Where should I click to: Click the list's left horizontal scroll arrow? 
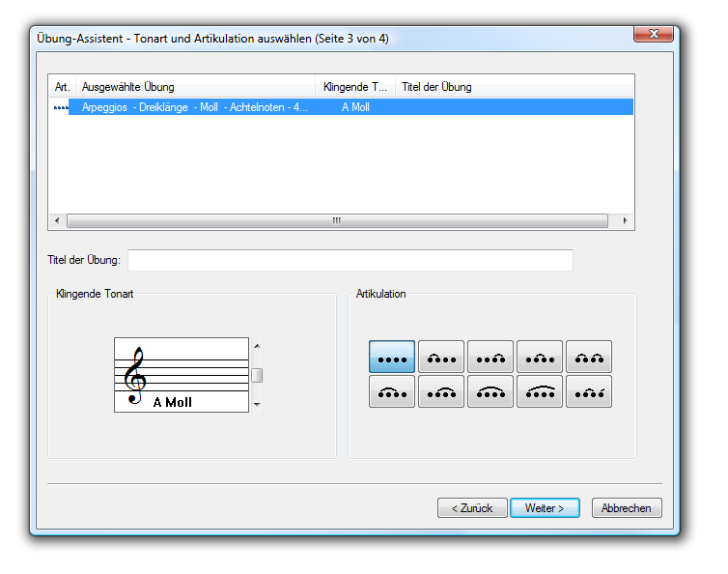pos(57,220)
